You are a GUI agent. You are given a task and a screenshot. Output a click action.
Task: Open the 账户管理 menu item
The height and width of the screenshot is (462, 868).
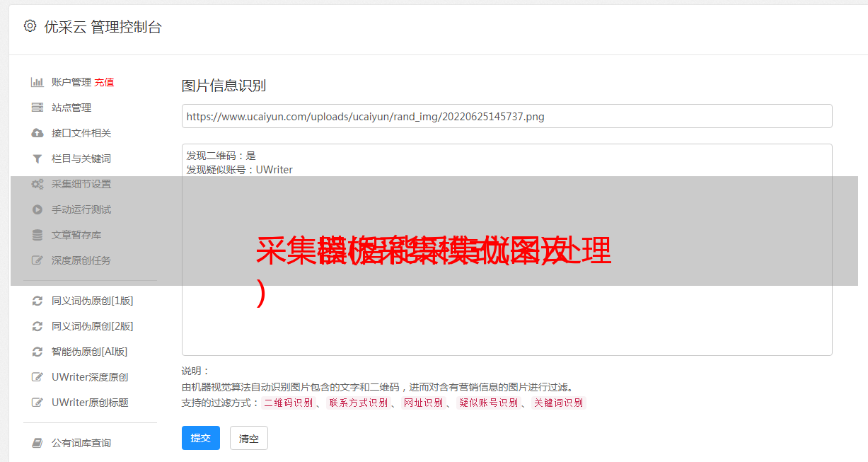[x=71, y=82]
